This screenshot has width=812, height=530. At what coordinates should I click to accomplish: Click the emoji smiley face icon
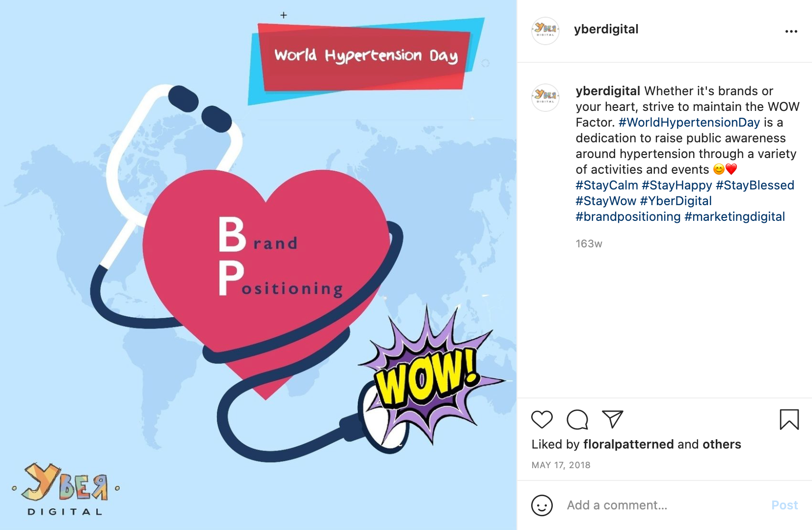click(x=542, y=505)
